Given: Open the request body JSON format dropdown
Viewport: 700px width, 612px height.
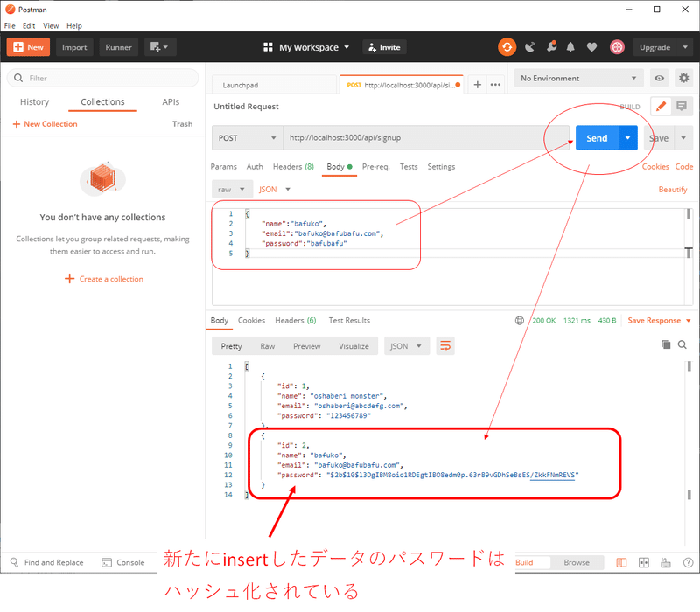Looking at the screenshot, I should (x=274, y=190).
